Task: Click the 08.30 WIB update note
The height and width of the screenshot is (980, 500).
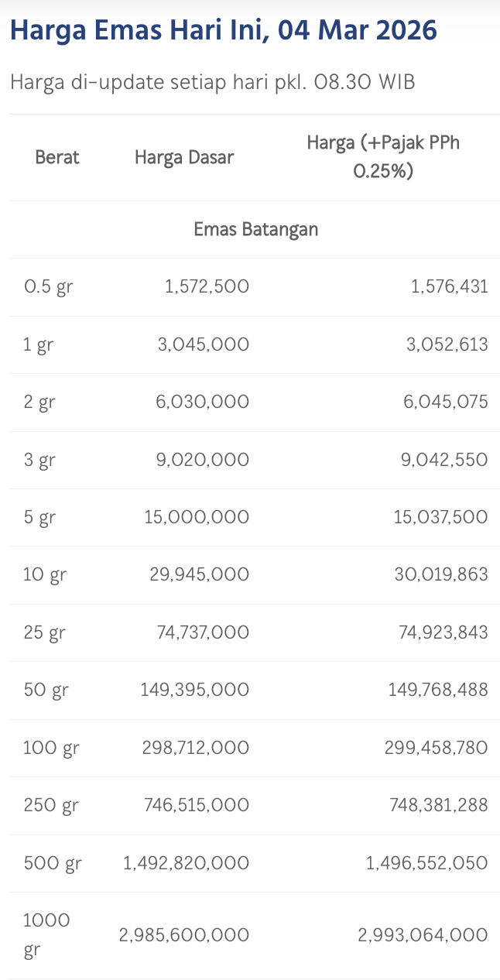Action: coord(213,82)
